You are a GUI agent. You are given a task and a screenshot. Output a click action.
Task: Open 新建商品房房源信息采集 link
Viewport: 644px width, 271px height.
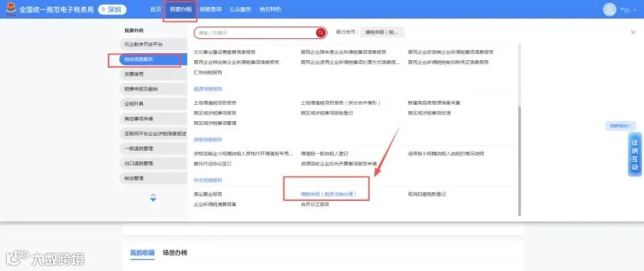coord(434,103)
